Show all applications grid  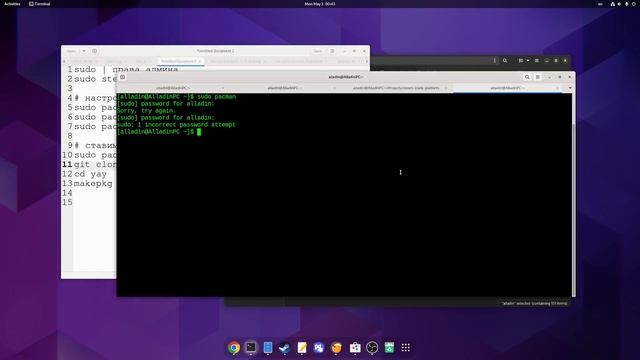(x=406, y=347)
